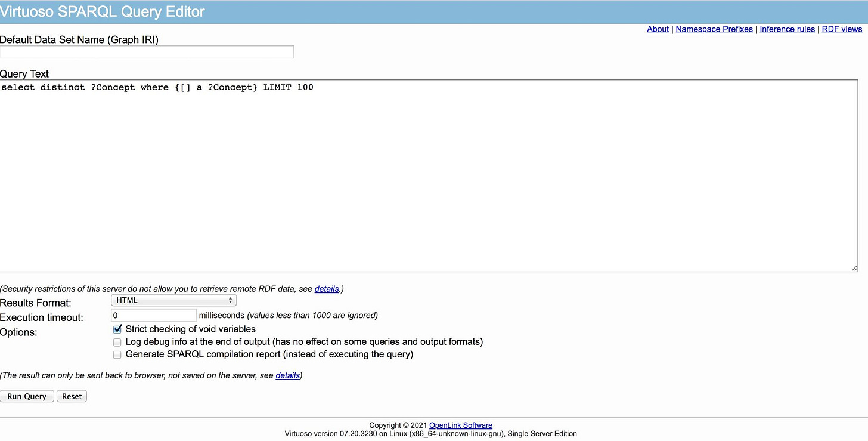
Task: Uncheck Strict checking of void variables
Action: point(117,329)
